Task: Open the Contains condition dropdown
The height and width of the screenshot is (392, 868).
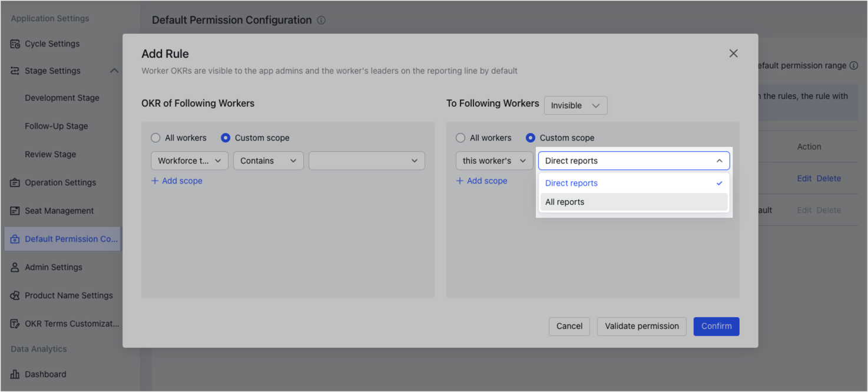Action: pos(268,160)
